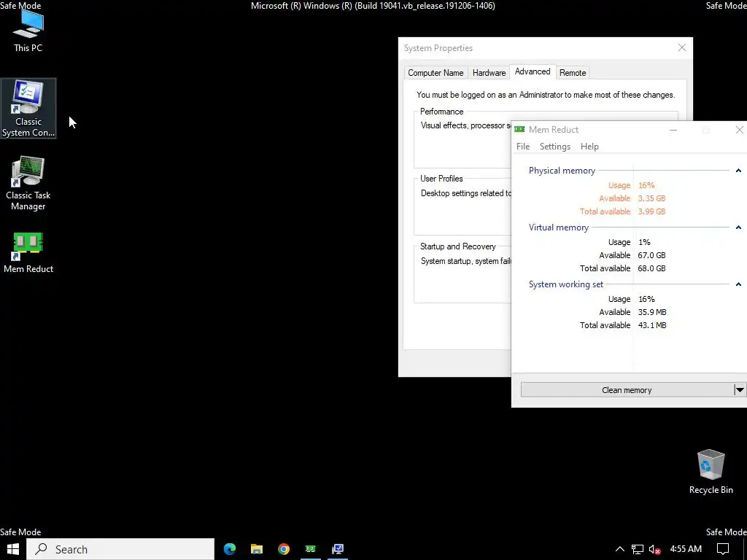Open the network status tray icon
This screenshot has height=560, width=747.
638,549
